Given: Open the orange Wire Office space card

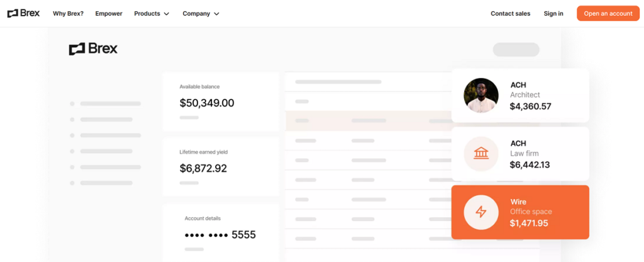Looking at the screenshot, I should tap(520, 212).
